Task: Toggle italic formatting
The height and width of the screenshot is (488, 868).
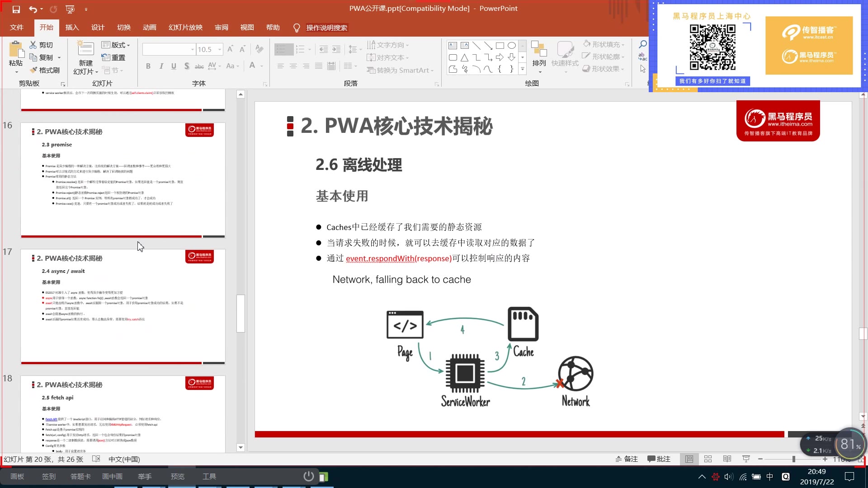Action: pos(161,66)
